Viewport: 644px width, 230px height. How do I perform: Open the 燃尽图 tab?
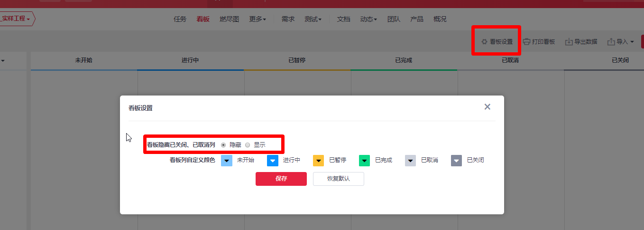pos(230,19)
